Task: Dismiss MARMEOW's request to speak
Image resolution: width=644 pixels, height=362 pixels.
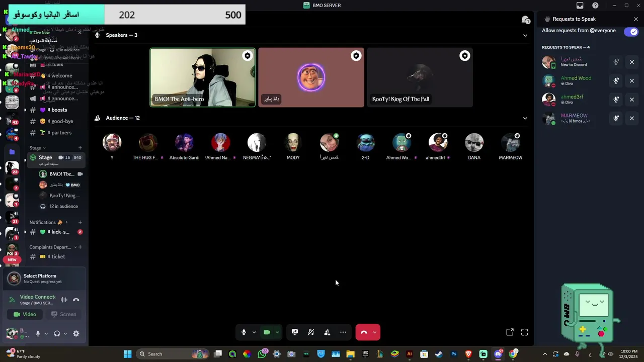Action: 632,118
